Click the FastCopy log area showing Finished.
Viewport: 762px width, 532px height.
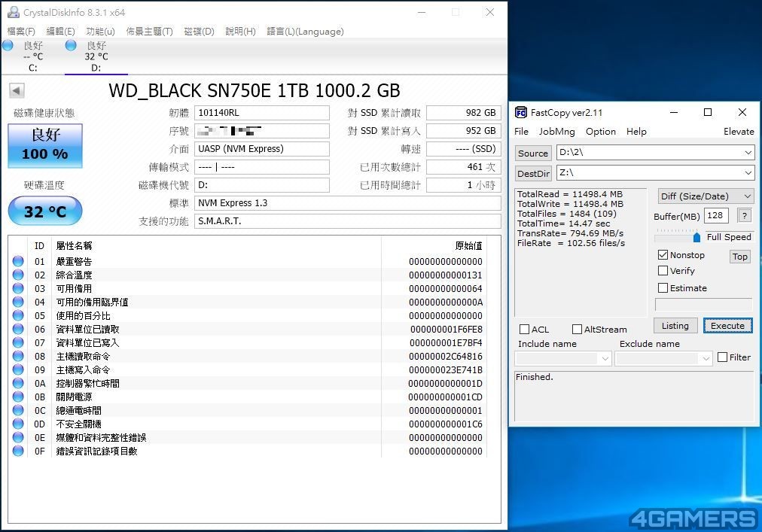634,396
